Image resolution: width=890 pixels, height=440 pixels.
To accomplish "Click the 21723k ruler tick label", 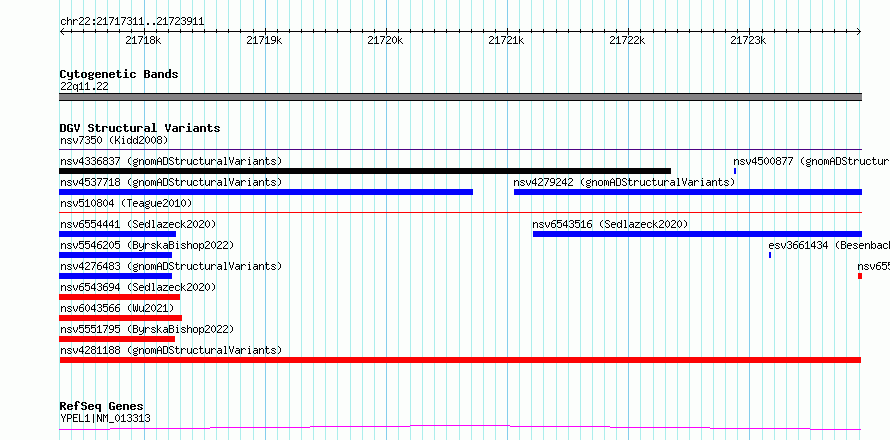I will (x=748, y=40).
